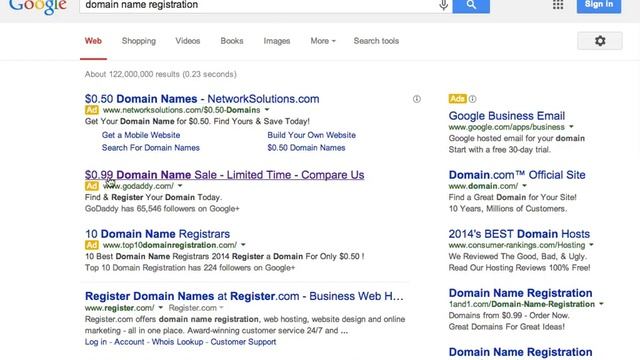Click Top 10 Domain Registration 224 followers text
Viewport: 640px width, 360px height.
point(190,268)
